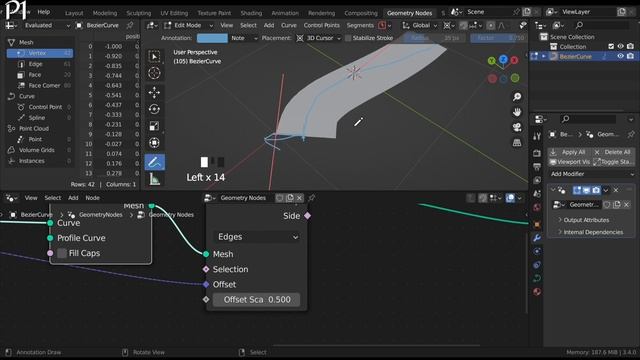Click the Apply All button
The height and width of the screenshot is (360, 640).
tap(569, 152)
